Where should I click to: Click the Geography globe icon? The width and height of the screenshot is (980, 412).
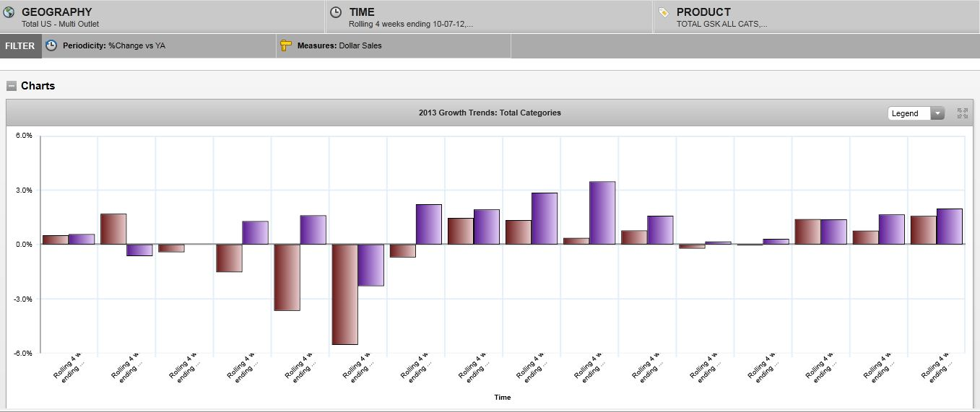click(9, 12)
